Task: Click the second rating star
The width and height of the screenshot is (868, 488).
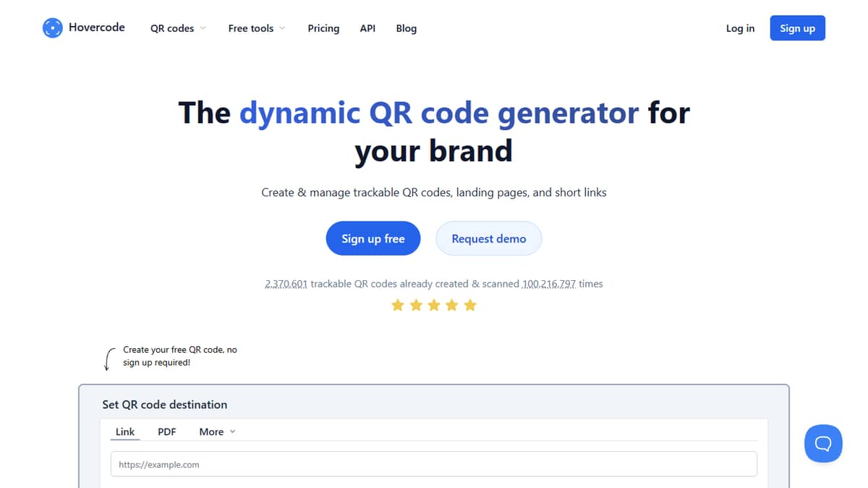Action: [x=416, y=305]
